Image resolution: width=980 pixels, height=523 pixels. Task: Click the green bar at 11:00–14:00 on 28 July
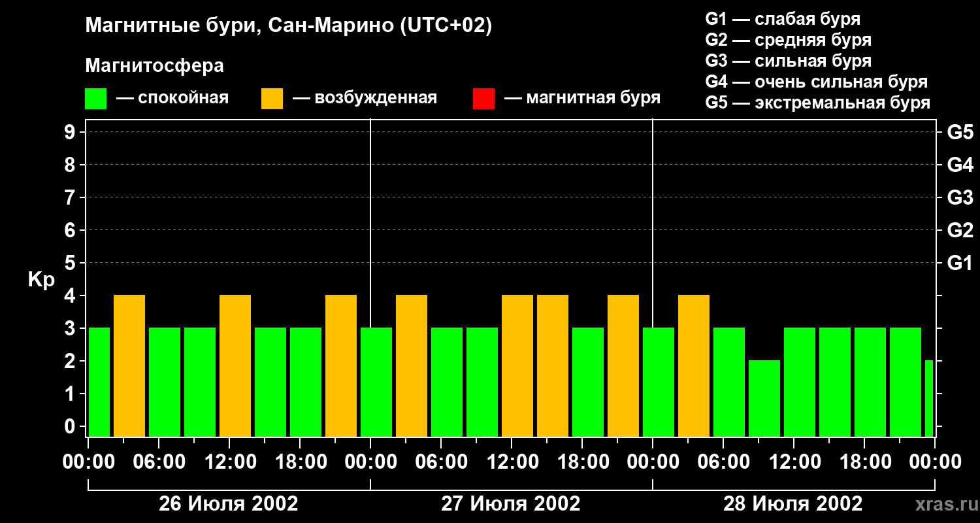click(800, 382)
